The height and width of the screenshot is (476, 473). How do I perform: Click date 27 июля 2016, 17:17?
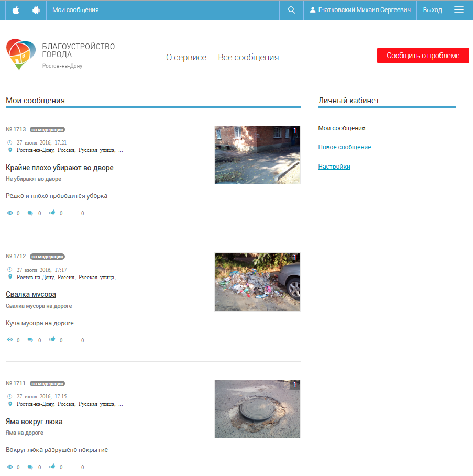point(41,270)
